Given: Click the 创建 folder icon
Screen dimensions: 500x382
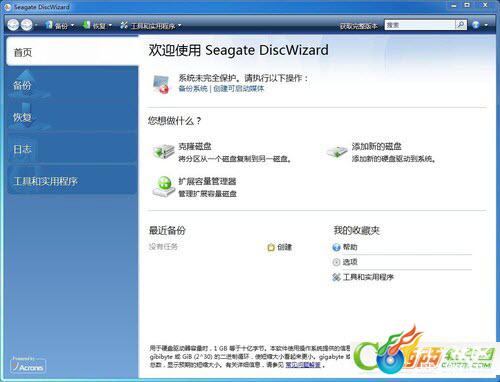Looking at the screenshot, I should (x=271, y=247).
